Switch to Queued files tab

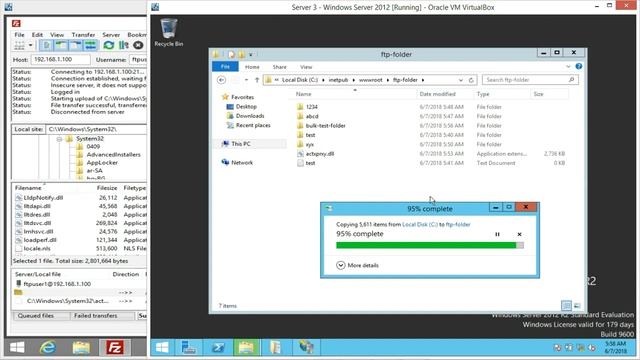coord(36,316)
